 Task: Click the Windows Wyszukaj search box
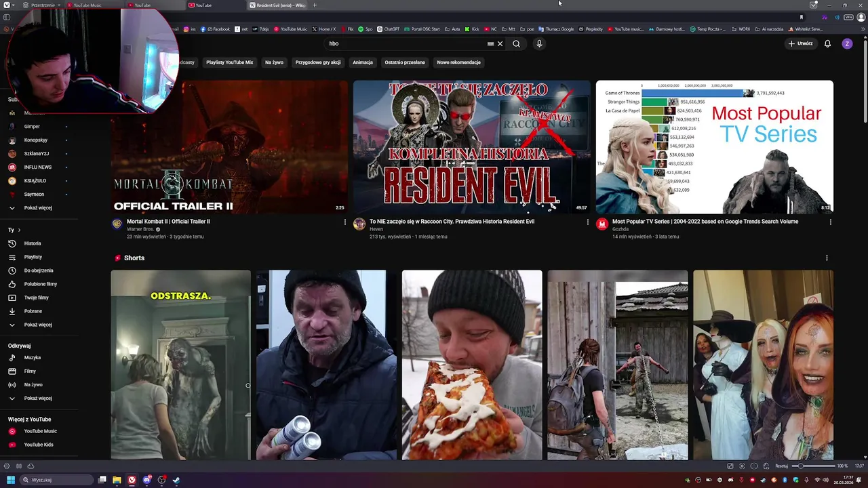tap(56, 480)
